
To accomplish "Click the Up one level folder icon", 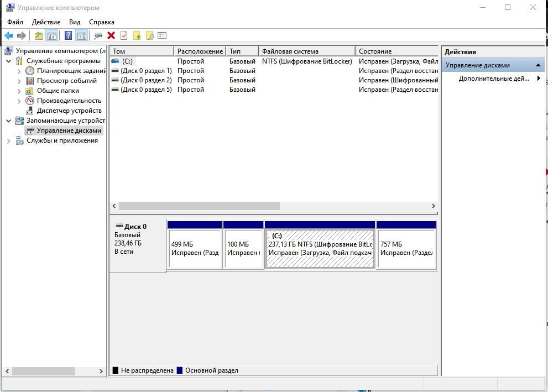I will 38,35.
